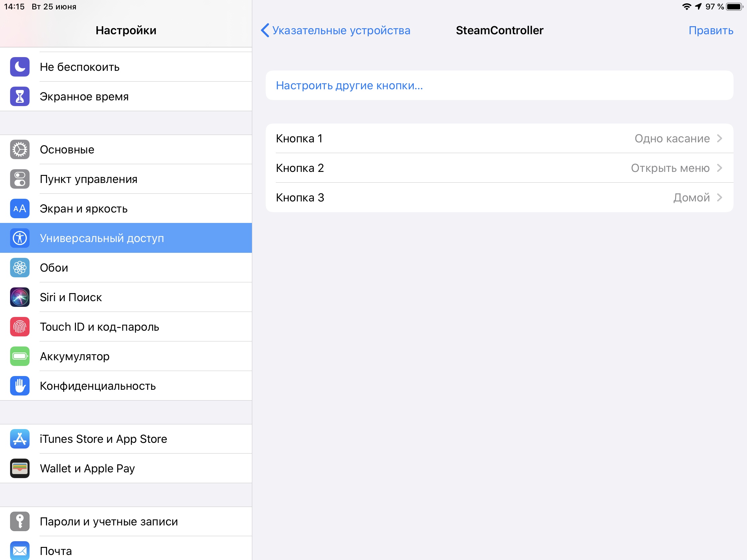The width and height of the screenshot is (747, 560).
Task: Open the Siri и Поиск icon
Action: pos(19,297)
